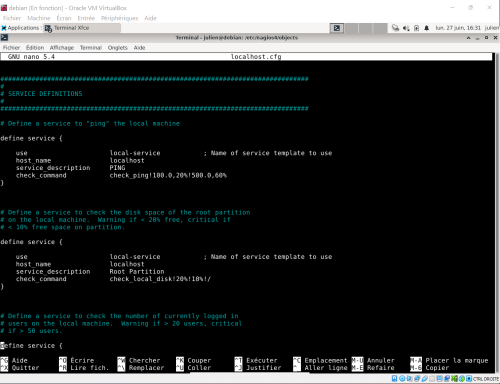Click the volume speaker tray icon
This screenshot has height=384, width=500.
click(406, 28)
